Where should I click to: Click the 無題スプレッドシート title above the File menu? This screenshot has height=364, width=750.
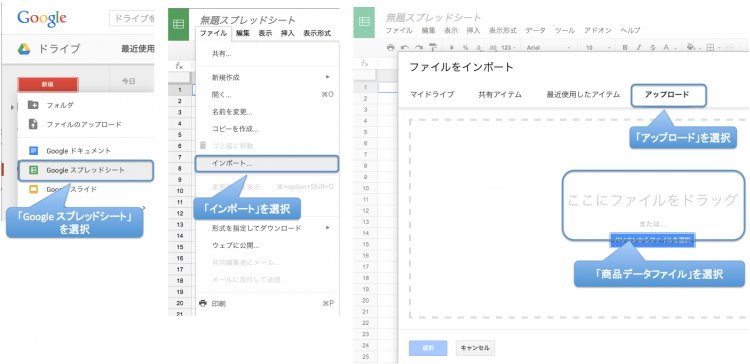pos(247,20)
